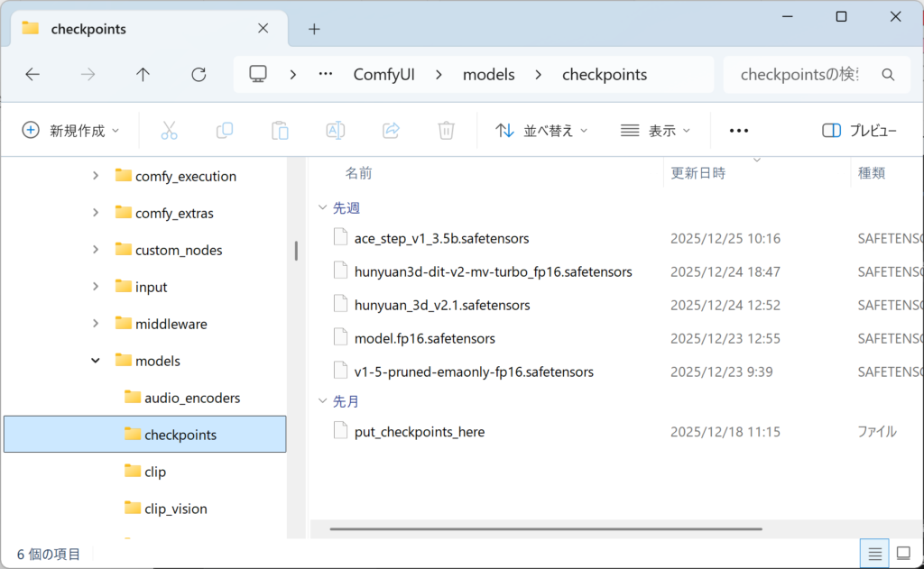This screenshot has height=569, width=924.
Task: Click the Delete trash can icon
Action: pyautogui.click(x=446, y=131)
